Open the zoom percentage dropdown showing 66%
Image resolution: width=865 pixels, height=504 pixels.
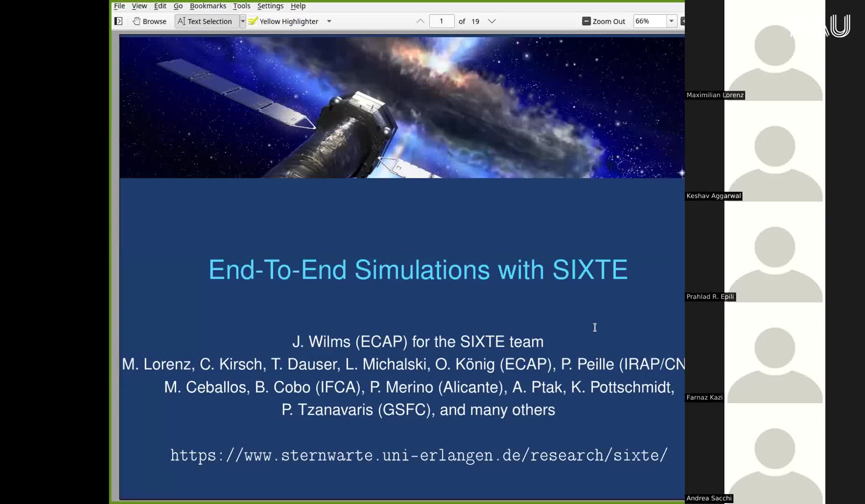click(x=671, y=21)
